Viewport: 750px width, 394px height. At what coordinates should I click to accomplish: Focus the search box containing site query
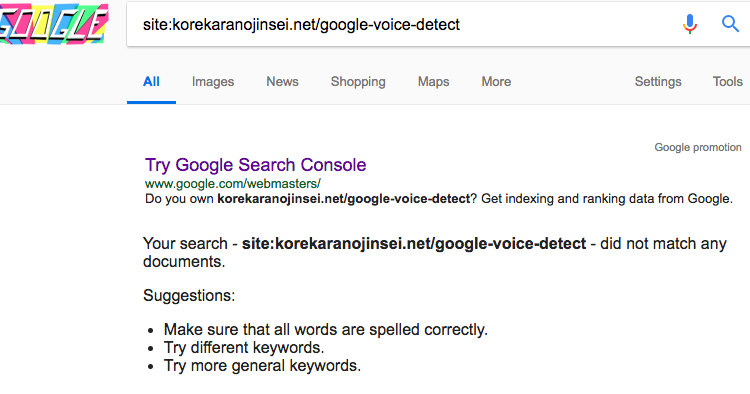pos(402,24)
